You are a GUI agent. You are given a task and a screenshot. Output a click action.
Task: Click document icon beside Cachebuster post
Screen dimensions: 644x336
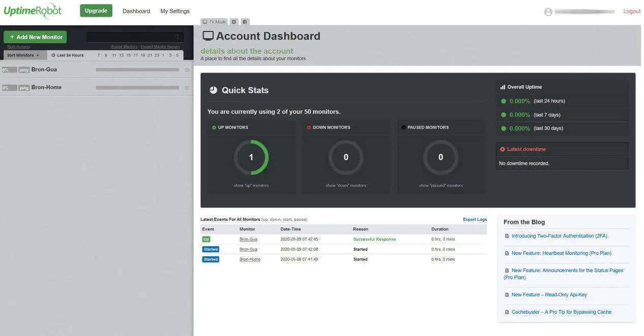click(x=507, y=312)
